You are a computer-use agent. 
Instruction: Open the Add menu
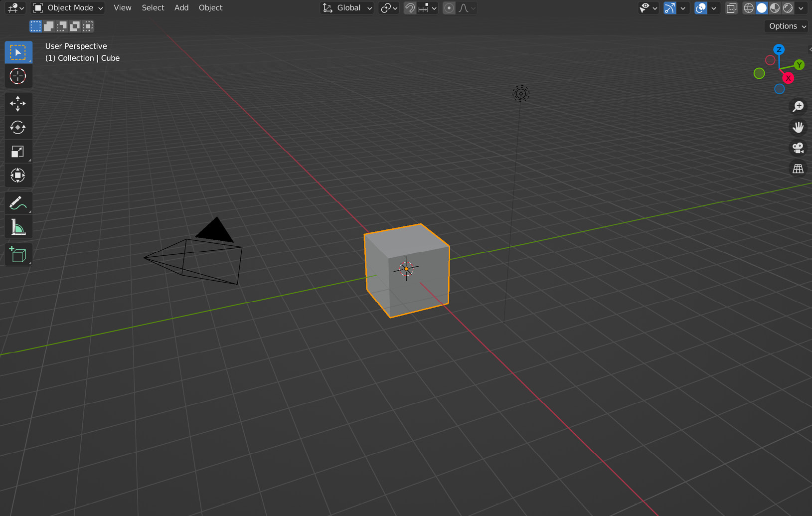click(181, 7)
